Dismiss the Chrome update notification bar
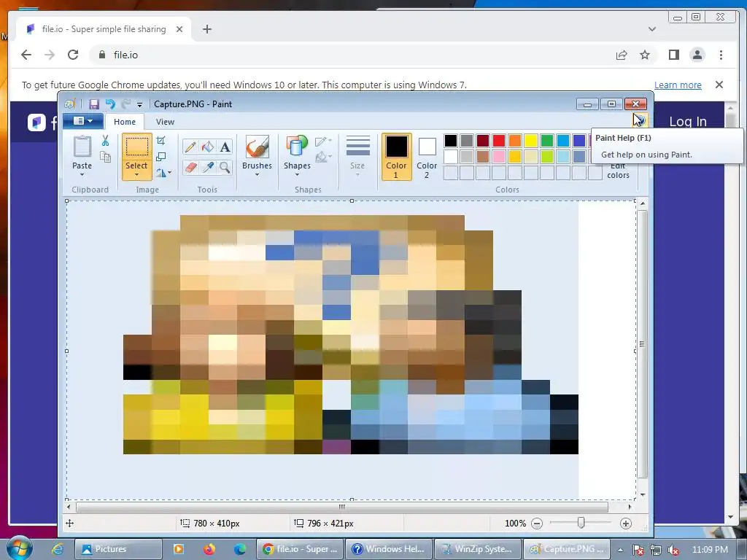This screenshot has height=560, width=747. point(719,85)
